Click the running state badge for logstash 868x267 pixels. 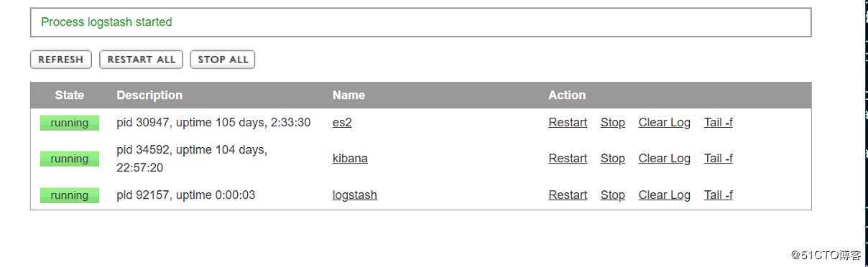[70, 195]
